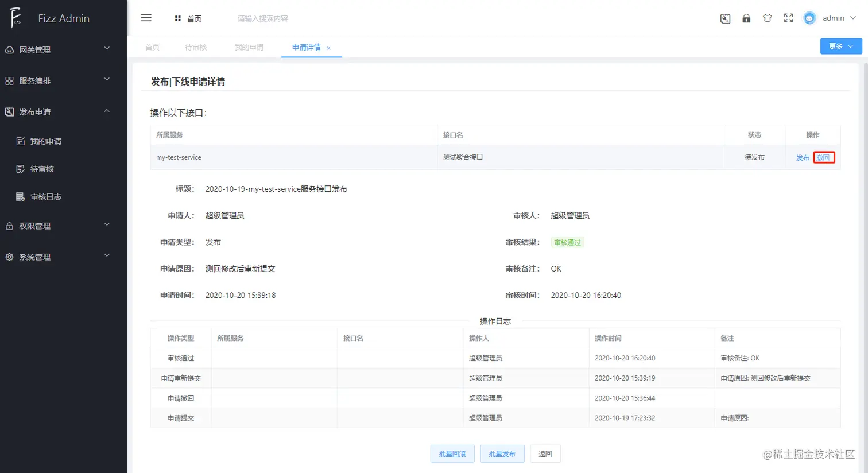Click the Fizz Admin logo icon

pos(15,18)
